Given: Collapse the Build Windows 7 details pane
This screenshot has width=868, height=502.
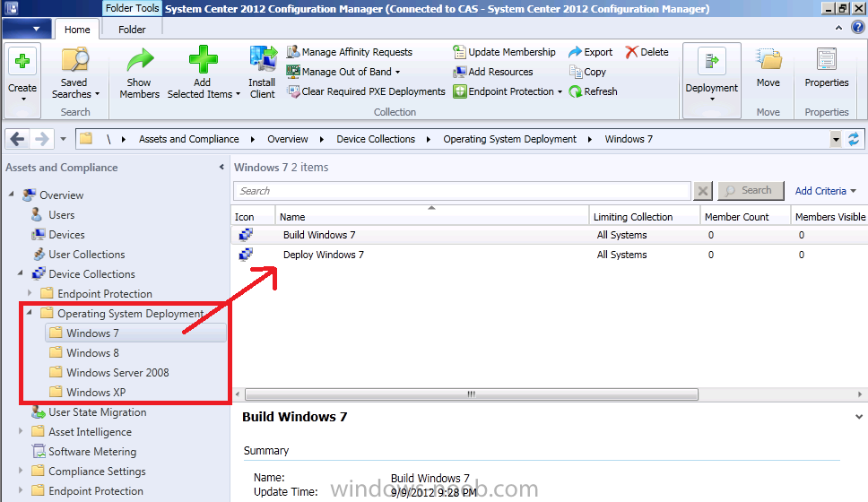Looking at the screenshot, I should pos(859,417).
